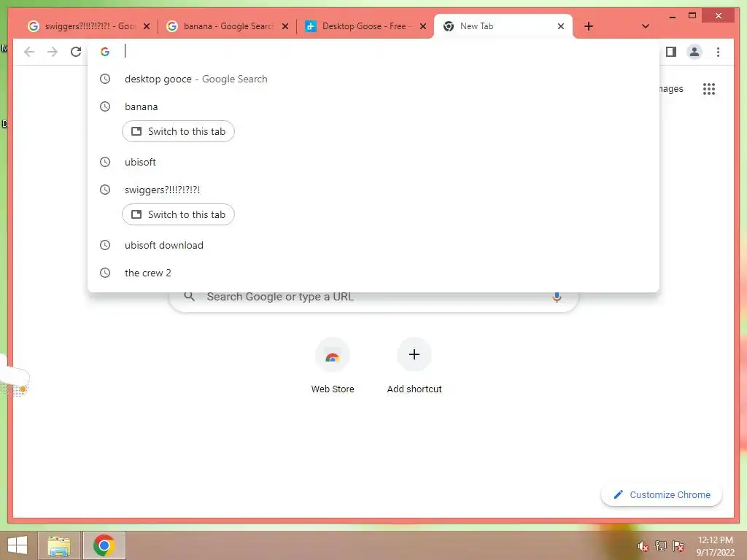Image resolution: width=747 pixels, height=560 pixels.
Task: Open the Windows Start button
Action: coord(18,545)
